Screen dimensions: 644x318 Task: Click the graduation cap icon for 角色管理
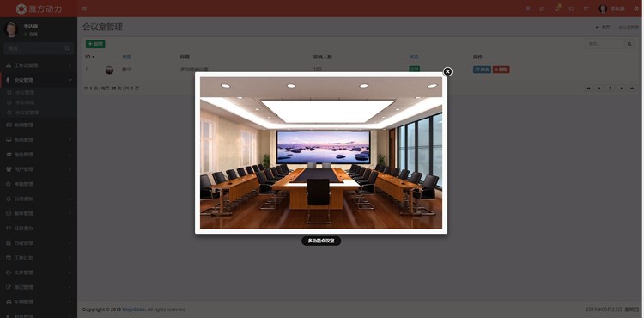[9, 155]
